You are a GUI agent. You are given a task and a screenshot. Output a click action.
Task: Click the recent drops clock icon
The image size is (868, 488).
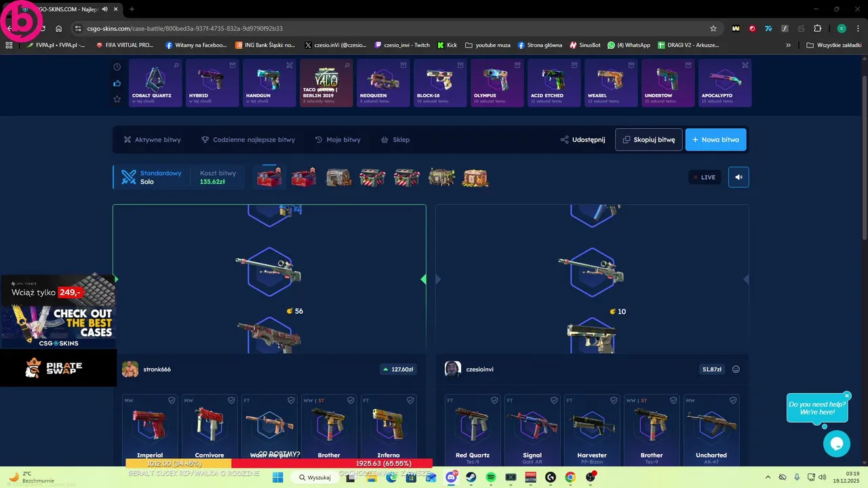click(117, 67)
